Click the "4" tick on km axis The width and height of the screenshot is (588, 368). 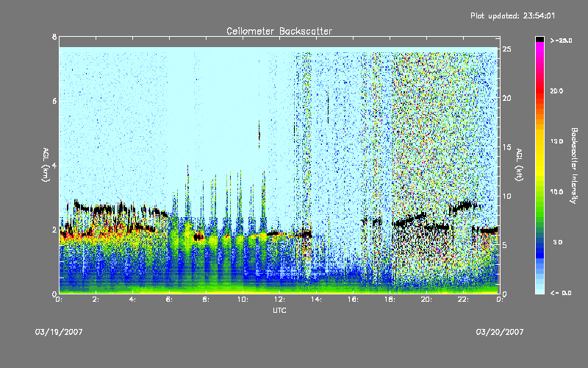click(x=54, y=165)
